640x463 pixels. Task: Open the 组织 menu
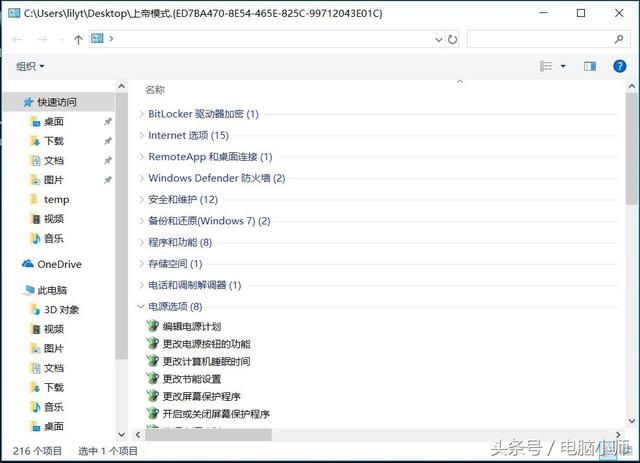(x=30, y=66)
